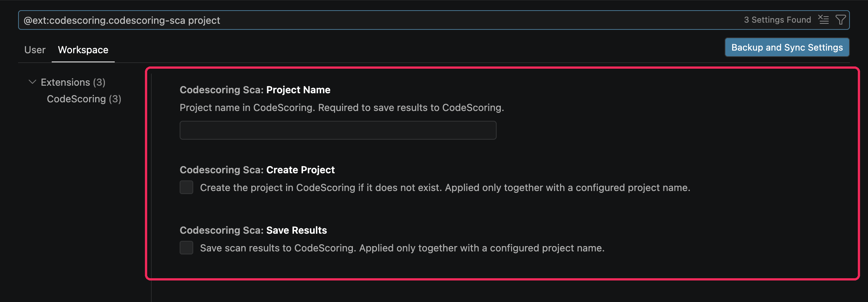Enable the Save Results checkbox
This screenshot has width=868, height=302.
[x=186, y=248]
